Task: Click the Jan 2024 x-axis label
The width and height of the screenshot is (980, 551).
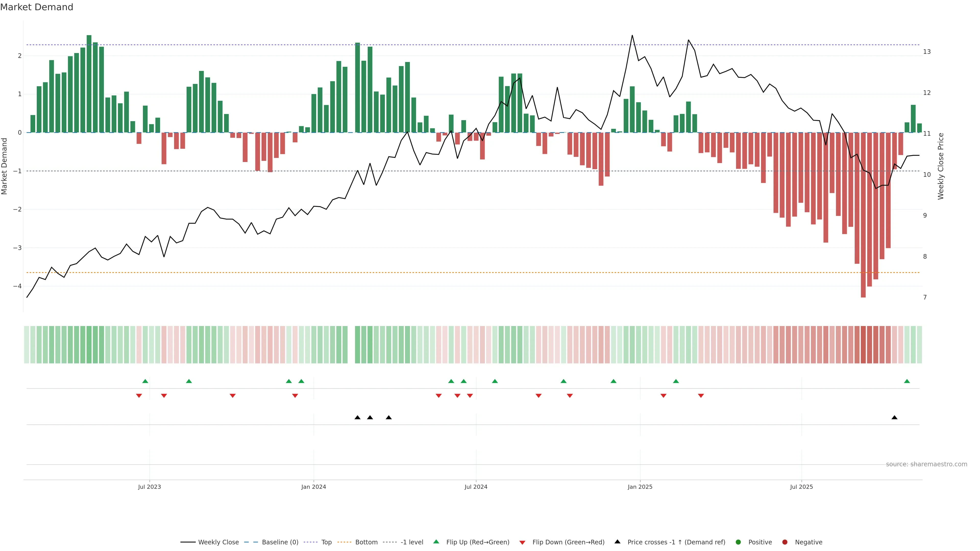Action: (313, 487)
